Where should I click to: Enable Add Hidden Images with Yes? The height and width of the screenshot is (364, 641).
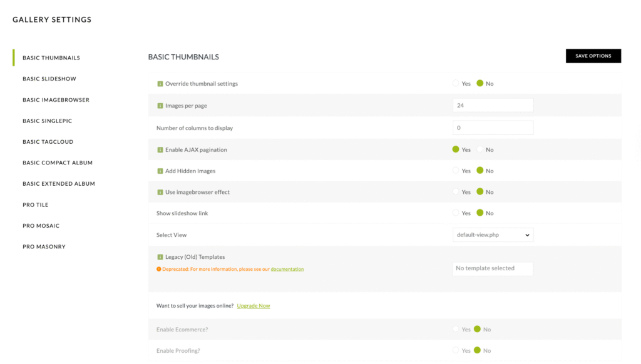coord(456,171)
